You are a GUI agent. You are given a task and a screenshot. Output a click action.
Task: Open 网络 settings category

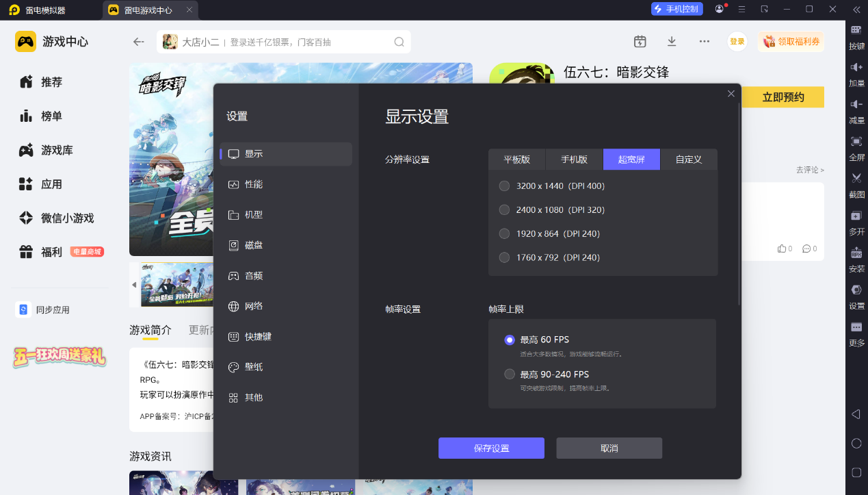(x=286, y=306)
